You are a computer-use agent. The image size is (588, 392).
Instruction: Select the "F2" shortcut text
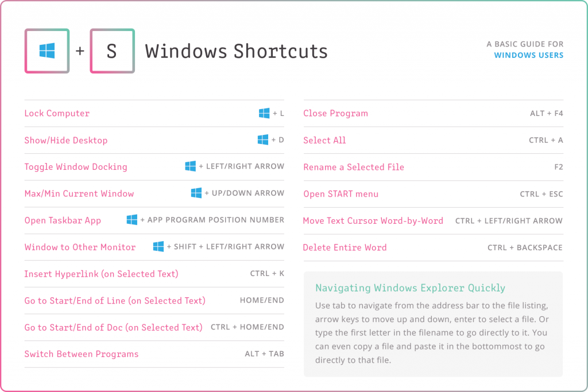click(x=559, y=167)
